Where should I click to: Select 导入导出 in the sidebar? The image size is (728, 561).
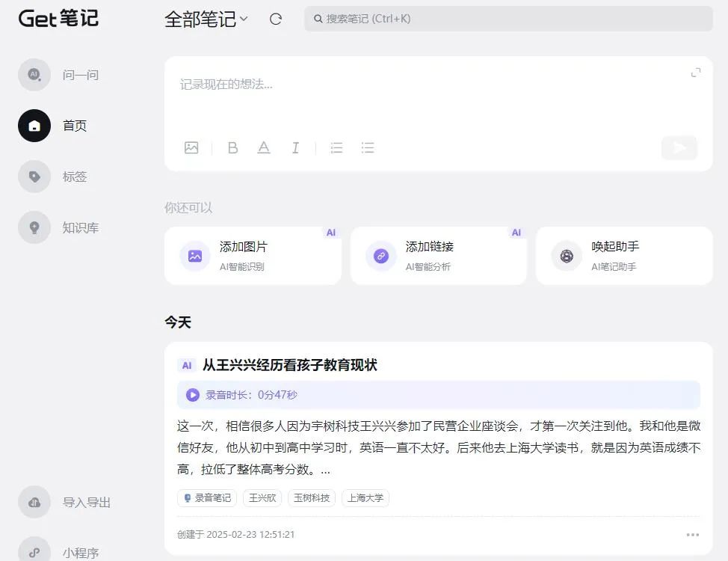(x=87, y=503)
